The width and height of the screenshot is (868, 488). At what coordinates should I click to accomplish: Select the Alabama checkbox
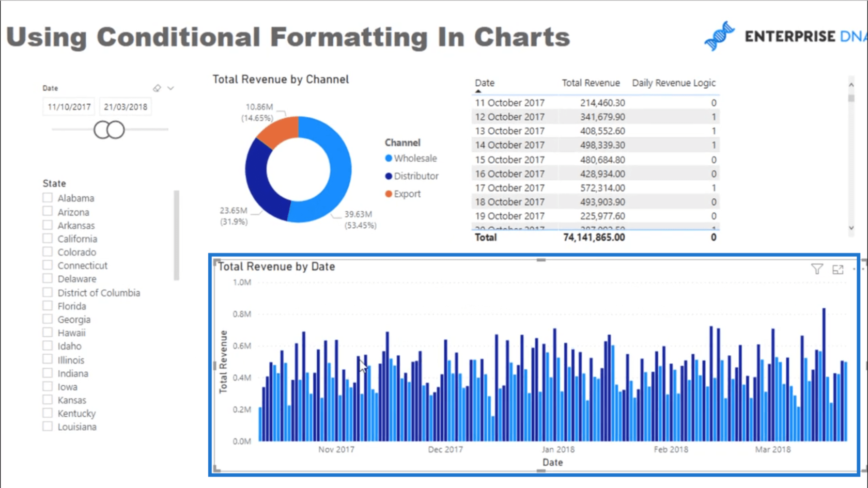[x=48, y=198]
